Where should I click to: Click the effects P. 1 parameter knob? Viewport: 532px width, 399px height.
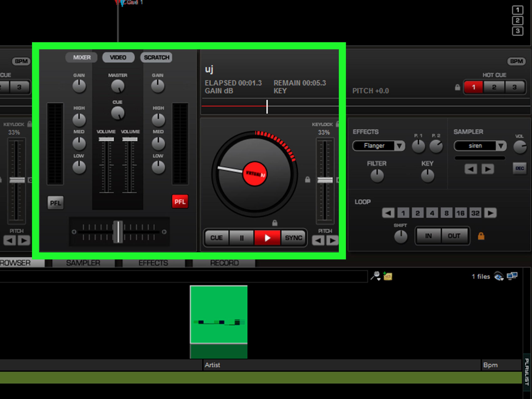419,146
